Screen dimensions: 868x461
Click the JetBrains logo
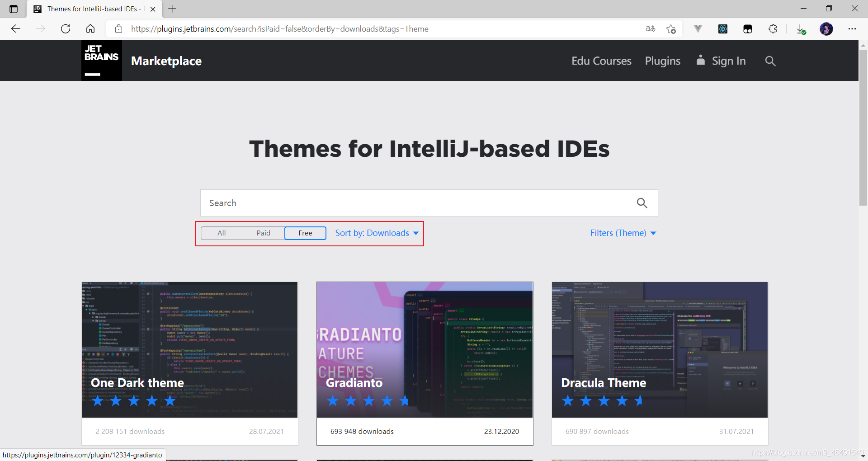[102, 61]
